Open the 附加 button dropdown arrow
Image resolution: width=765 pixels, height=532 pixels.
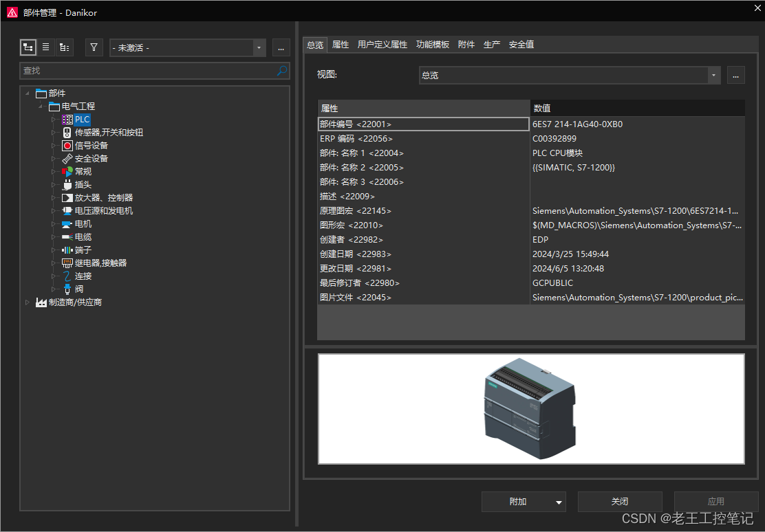pyautogui.click(x=559, y=502)
